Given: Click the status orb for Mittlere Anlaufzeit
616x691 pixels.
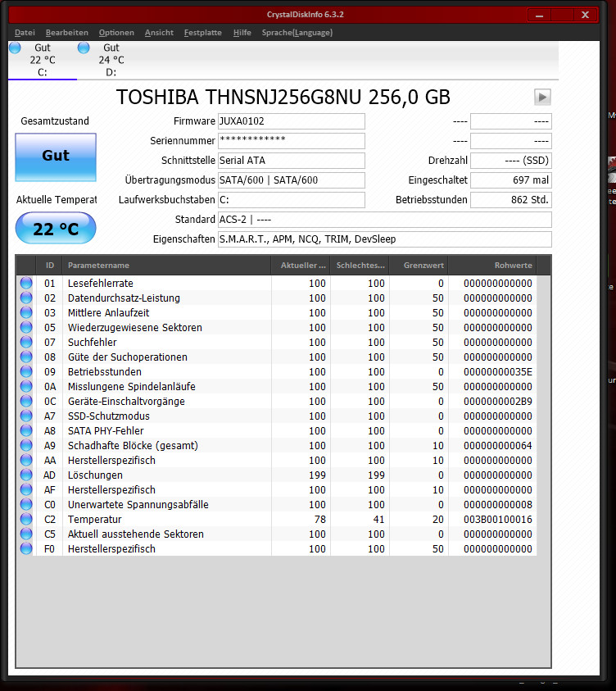Looking at the screenshot, I should 26,312.
